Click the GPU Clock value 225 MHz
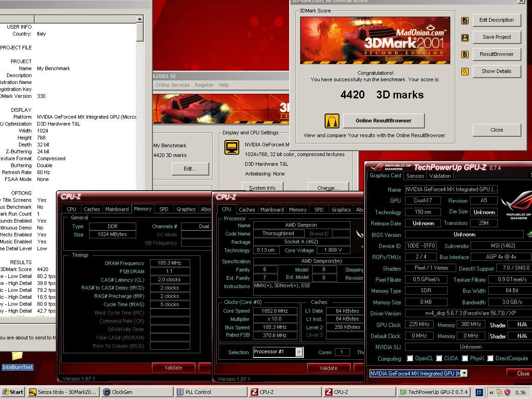Viewport: 532px width, 399px height. tap(419, 324)
